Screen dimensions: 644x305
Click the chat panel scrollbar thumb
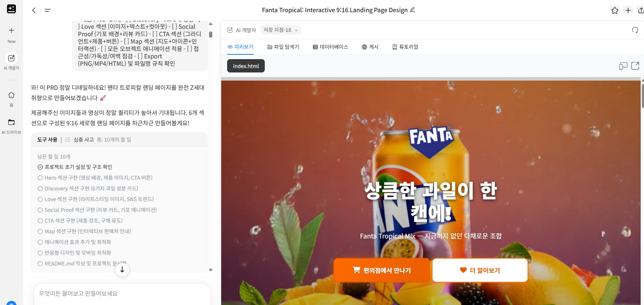210,34
